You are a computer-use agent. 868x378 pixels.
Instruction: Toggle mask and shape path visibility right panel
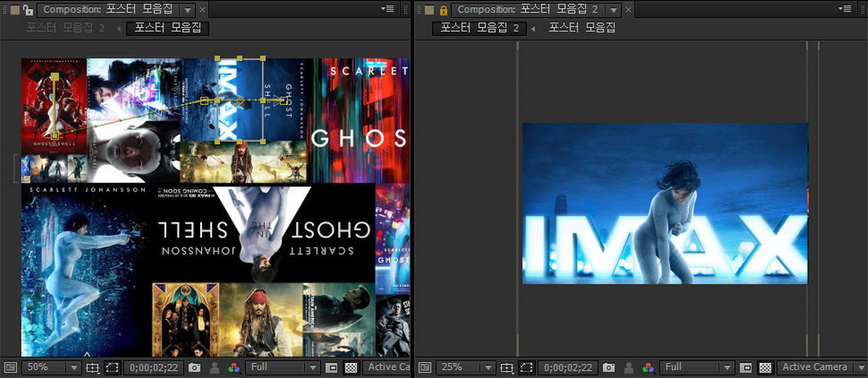(526, 368)
